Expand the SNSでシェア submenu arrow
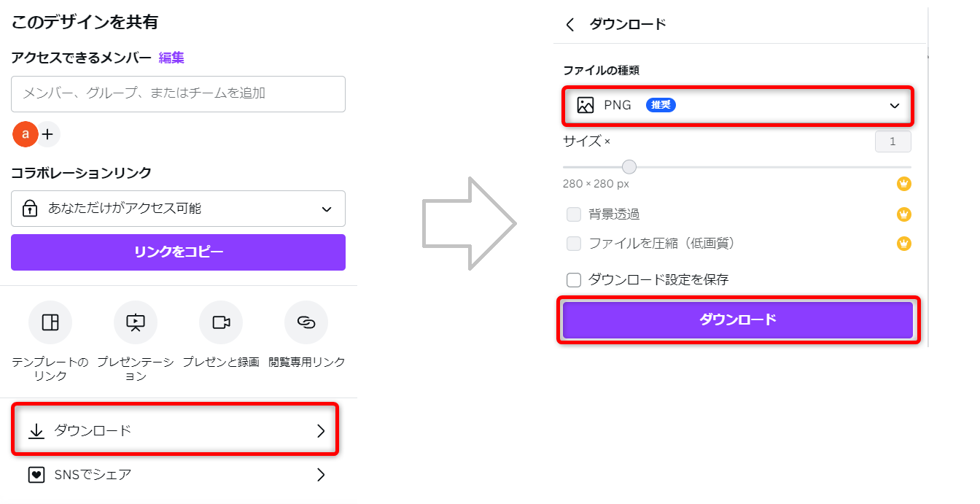Viewport: 980px width, 504px height. click(x=321, y=475)
